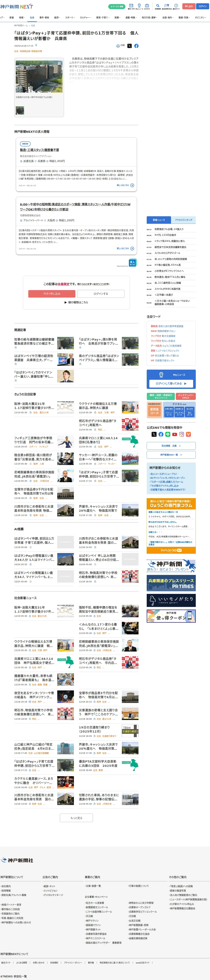
Task: Expand the 地方行政・選挙 navigation dropdown
Action: point(149,17)
